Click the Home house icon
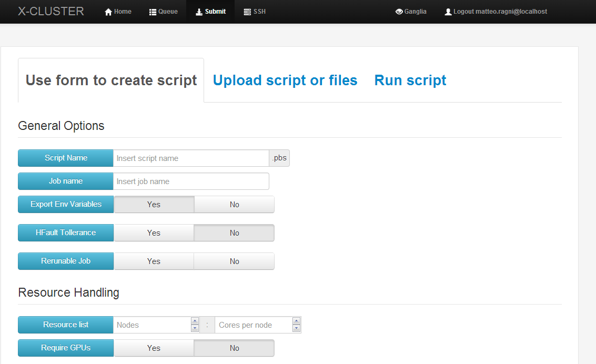 pyautogui.click(x=108, y=12)
